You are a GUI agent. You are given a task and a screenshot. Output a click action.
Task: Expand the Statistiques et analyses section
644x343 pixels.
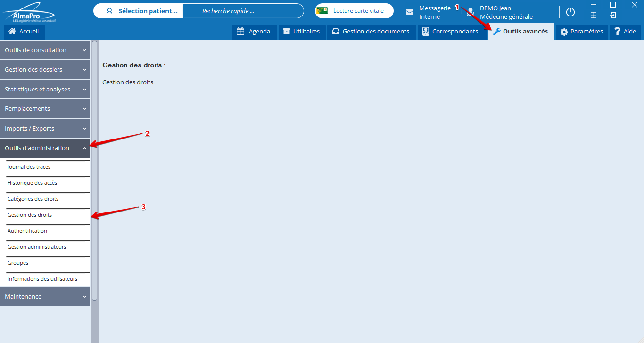click(45, 89)
